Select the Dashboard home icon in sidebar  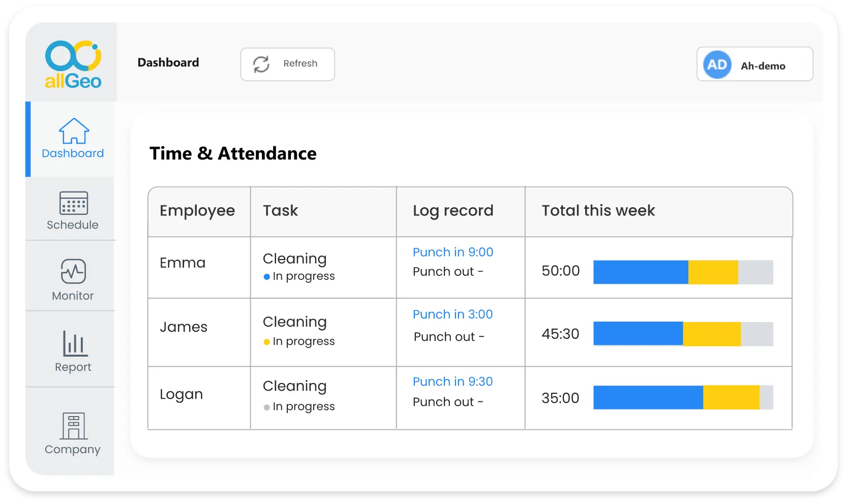74,131
